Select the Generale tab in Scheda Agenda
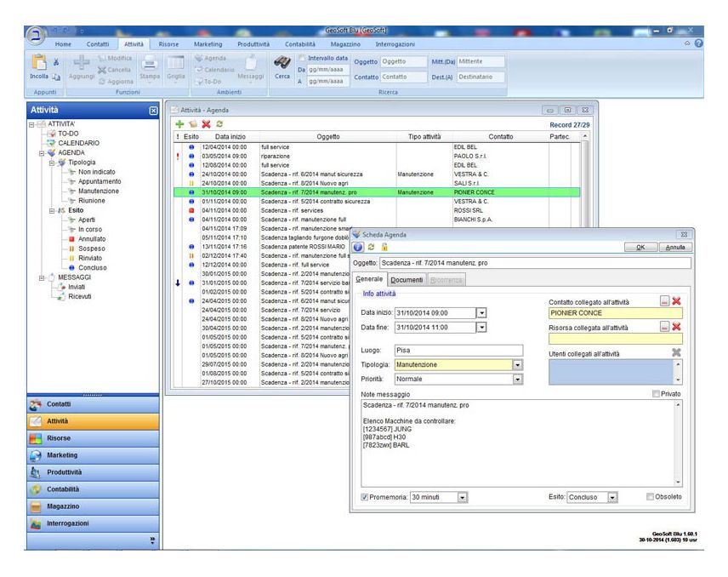This screenshot has height=577, width=728. pos(369,279)
